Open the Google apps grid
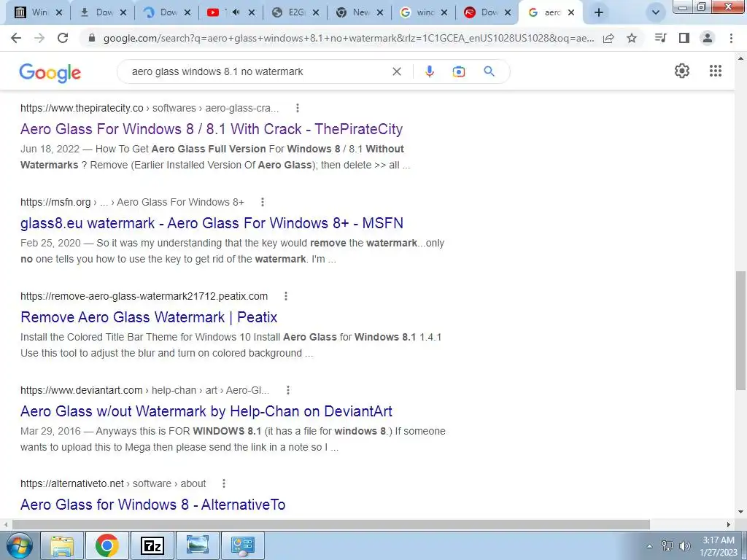Screen dimensions: 747x560 (715, 71)
